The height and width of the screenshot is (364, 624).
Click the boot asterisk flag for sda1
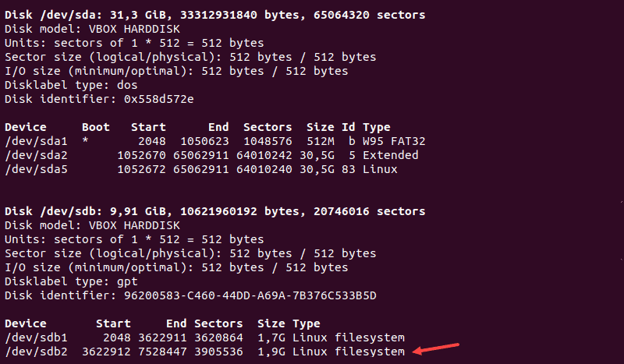tap(85, 140)
